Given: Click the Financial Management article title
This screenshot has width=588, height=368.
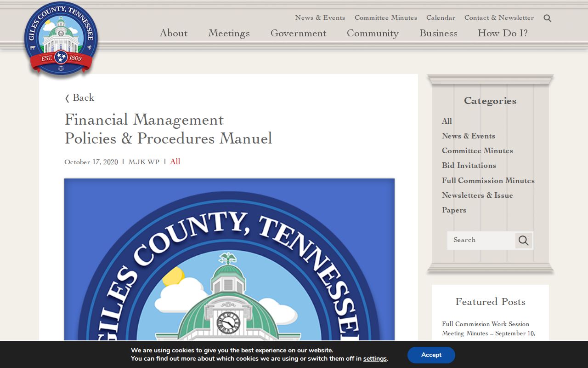Looking at the screenshot, I should 168,129.
